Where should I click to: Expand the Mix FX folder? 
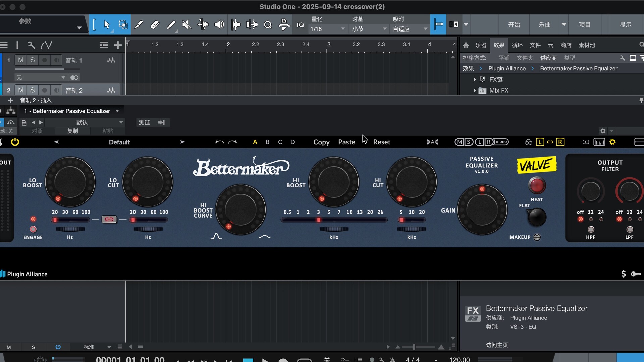pos(475,90)
